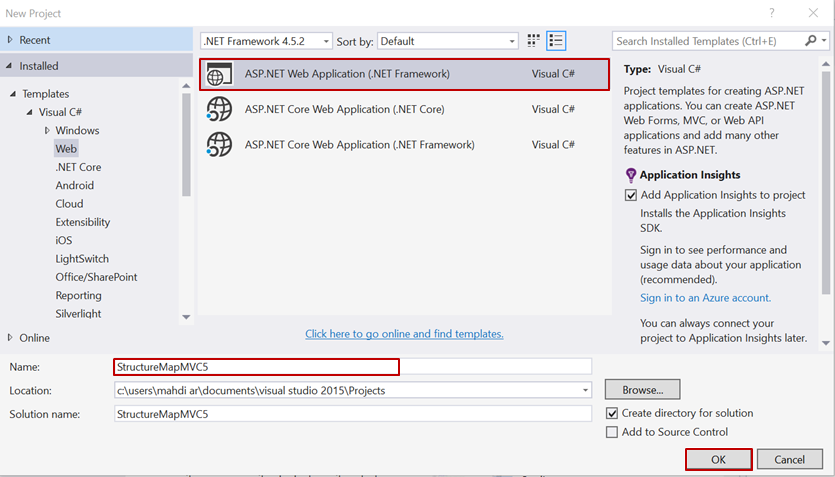Click the tree scrollbar up arrow
This screenshot has height=477, width=835.
186,86
